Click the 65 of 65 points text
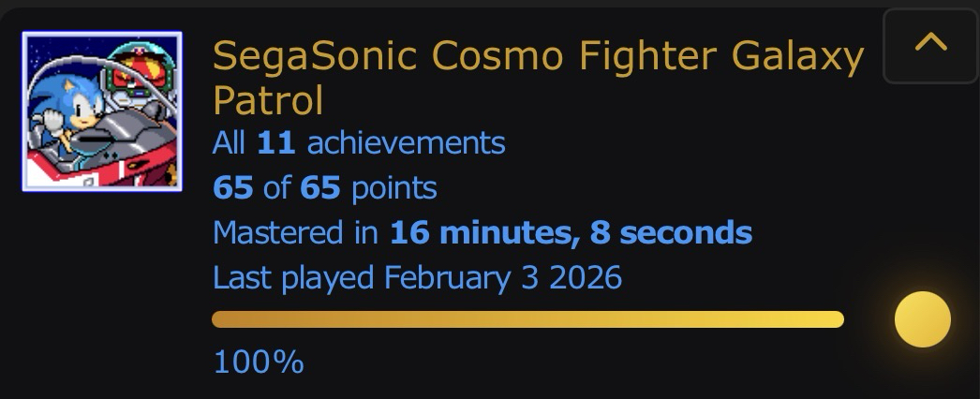This screenshot has height=399, width=980. click(324, 187)
